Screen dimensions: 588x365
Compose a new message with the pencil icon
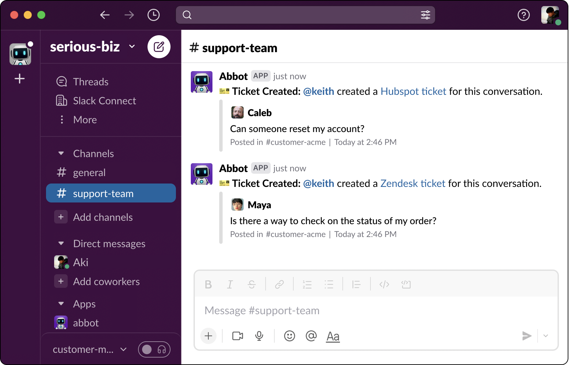159,47
